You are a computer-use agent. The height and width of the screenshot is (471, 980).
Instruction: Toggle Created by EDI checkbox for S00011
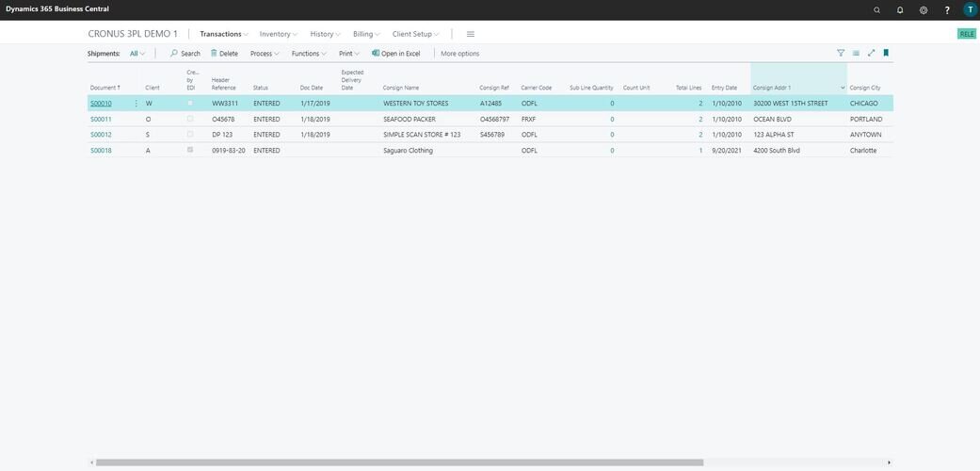click(x=190, y=119)
